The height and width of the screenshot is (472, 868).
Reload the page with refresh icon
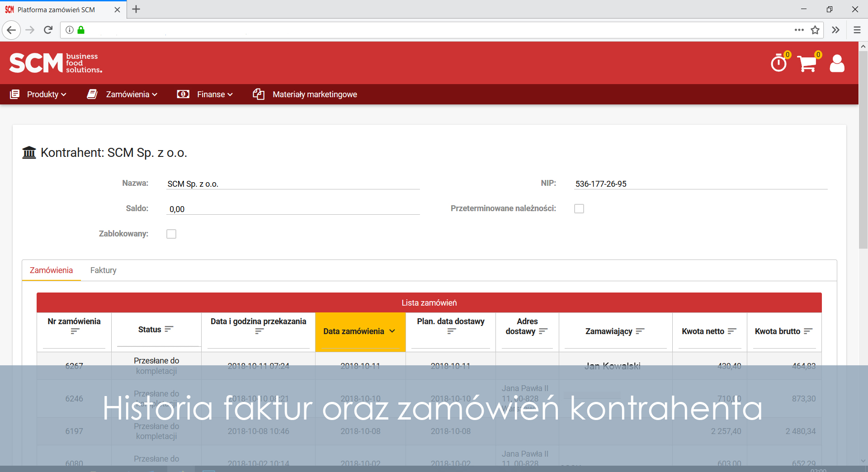48,30
